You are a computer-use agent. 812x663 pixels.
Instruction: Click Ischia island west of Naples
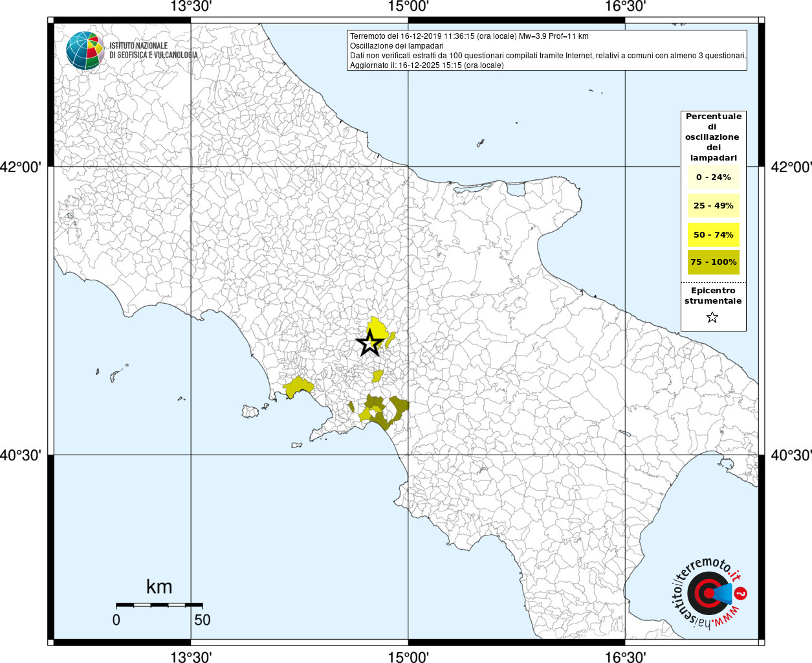(250, 411)
